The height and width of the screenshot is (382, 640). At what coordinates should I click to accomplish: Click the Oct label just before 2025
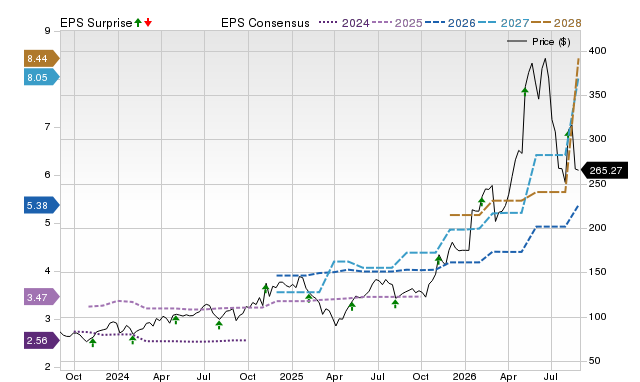coord(247,376)
